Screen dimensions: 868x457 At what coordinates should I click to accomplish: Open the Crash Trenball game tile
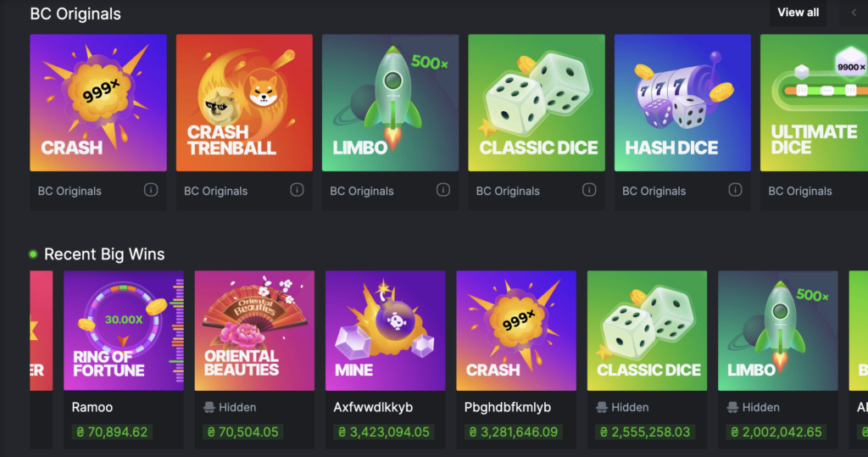coord(244,103)
